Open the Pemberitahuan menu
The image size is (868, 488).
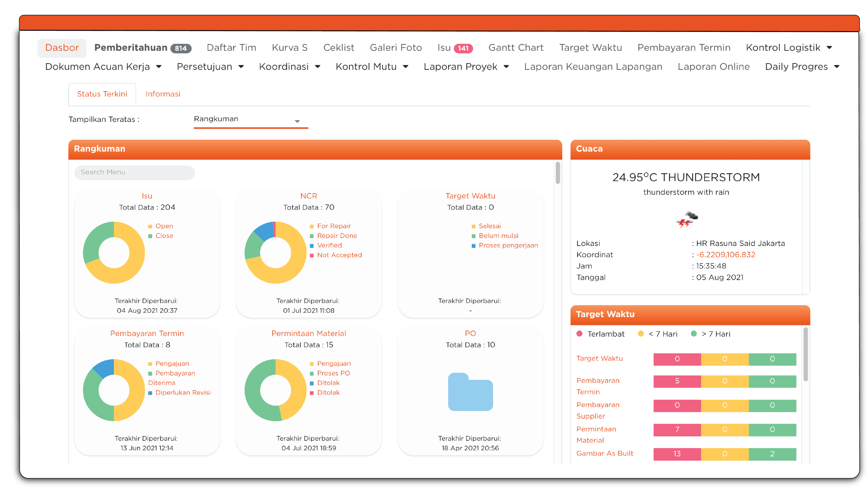131,47
